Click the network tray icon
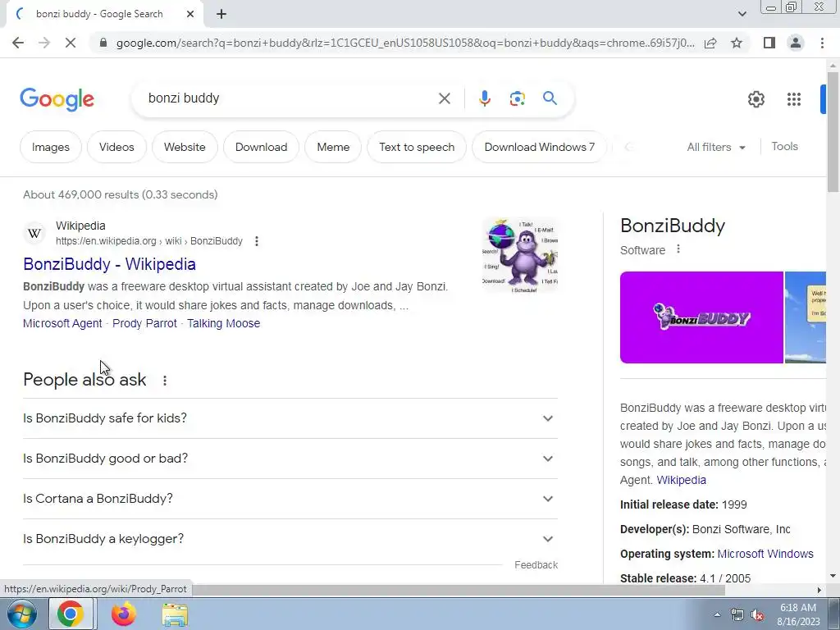Viewport: 840px width, 630px height. 737,615
